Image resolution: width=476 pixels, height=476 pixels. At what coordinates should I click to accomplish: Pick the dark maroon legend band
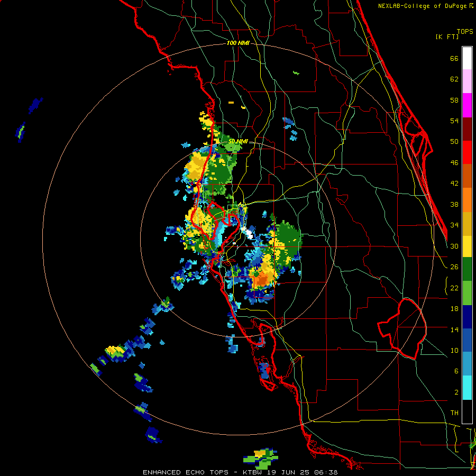pyautogui.click(x=467, y=129)
